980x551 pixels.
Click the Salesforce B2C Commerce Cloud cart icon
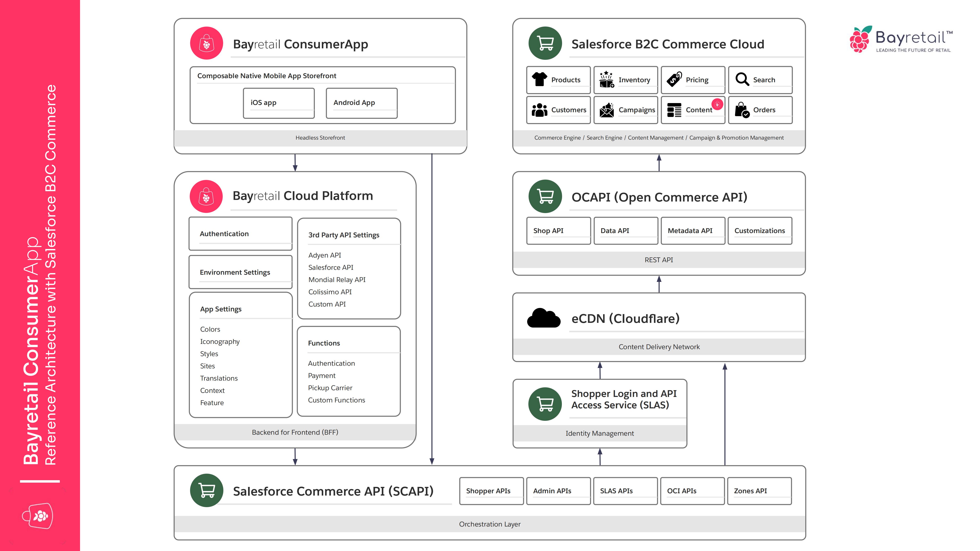point(545,43)
